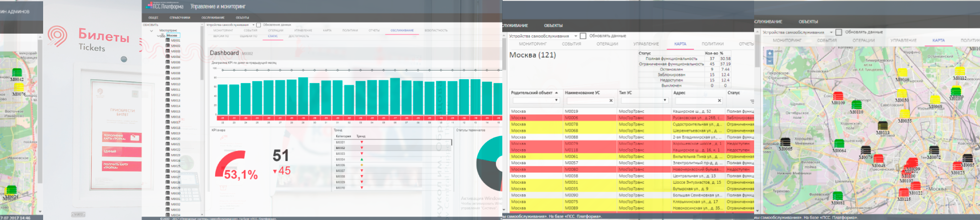Select table row M0038 Центральная ул.
This screenshot has height=220, width=980.
[x=632, y=176]
